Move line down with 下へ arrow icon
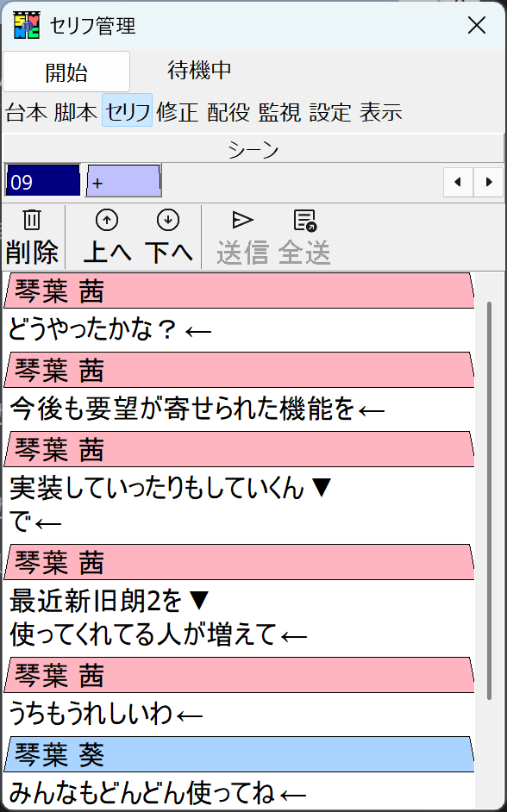507x812 pixels. pyautogui.click(x=168, y=220)
